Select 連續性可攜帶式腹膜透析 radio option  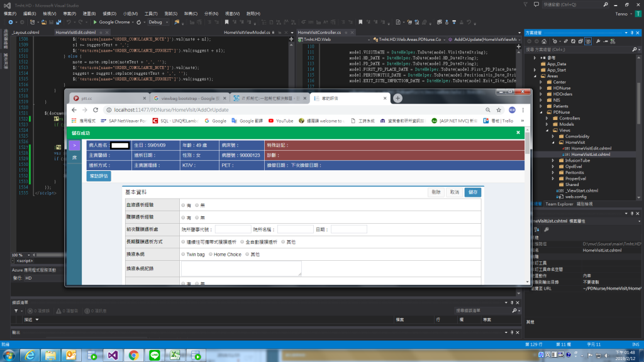click(x=183, y=242)
